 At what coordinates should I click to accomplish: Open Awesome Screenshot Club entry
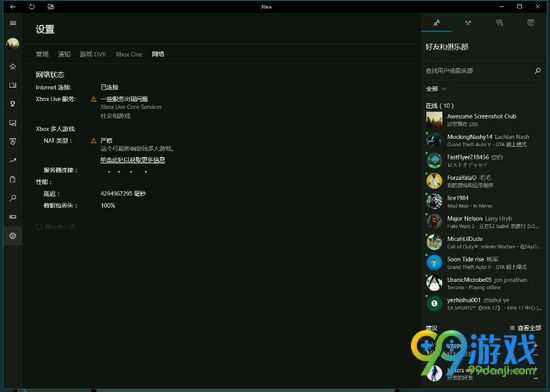[483, 120]
